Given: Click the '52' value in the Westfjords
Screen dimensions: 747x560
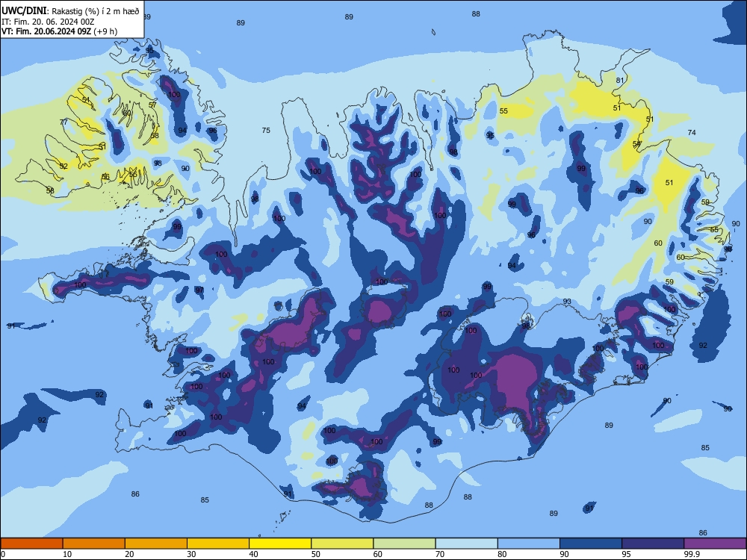Looking at the screenshot, I should [x=63, y=167].
